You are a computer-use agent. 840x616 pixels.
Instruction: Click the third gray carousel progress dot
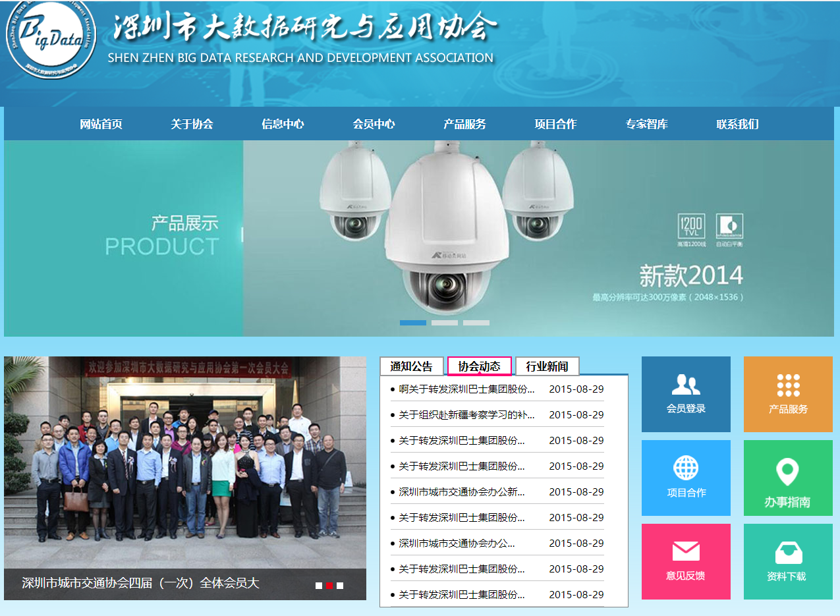tap(477, 322)
